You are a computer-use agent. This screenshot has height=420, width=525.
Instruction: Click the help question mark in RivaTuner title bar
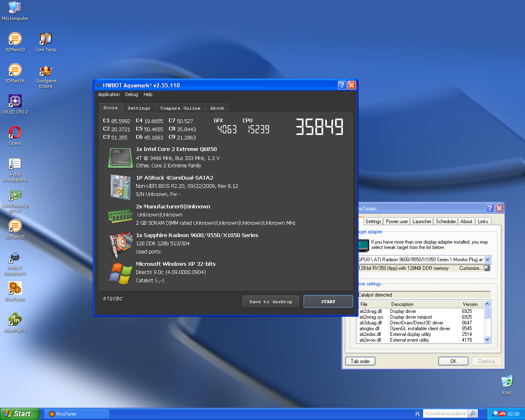[x=490, y=208]
